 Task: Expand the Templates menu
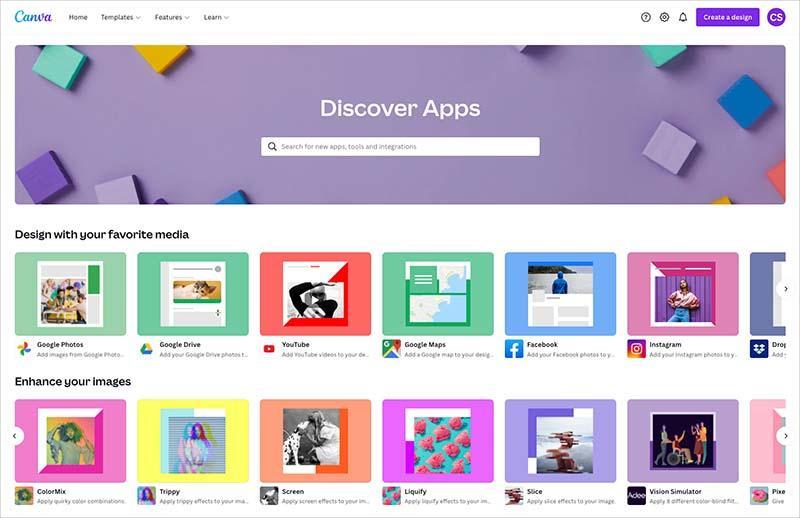[x=120, y=17]
